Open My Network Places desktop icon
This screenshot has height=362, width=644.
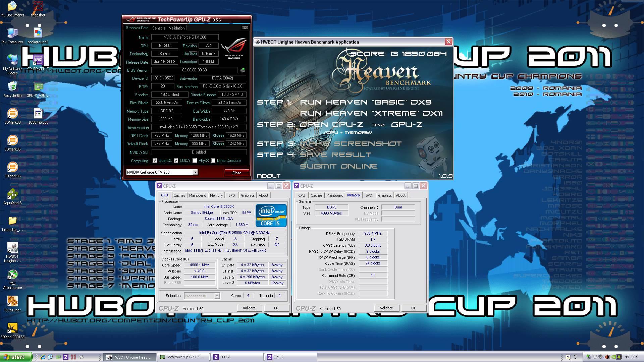click(12, 64)
